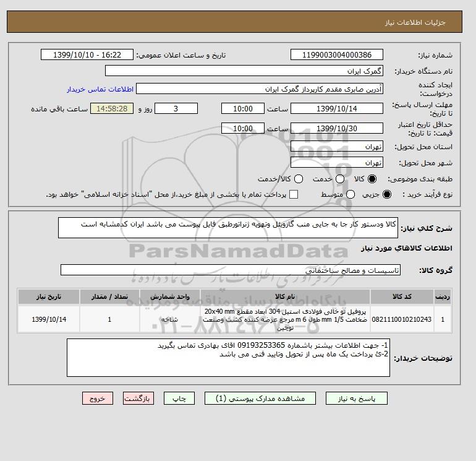The height and width of the screenshot is (461, 476).
Task: Click the نام کالا column header
Action: [x=285, y=296]
